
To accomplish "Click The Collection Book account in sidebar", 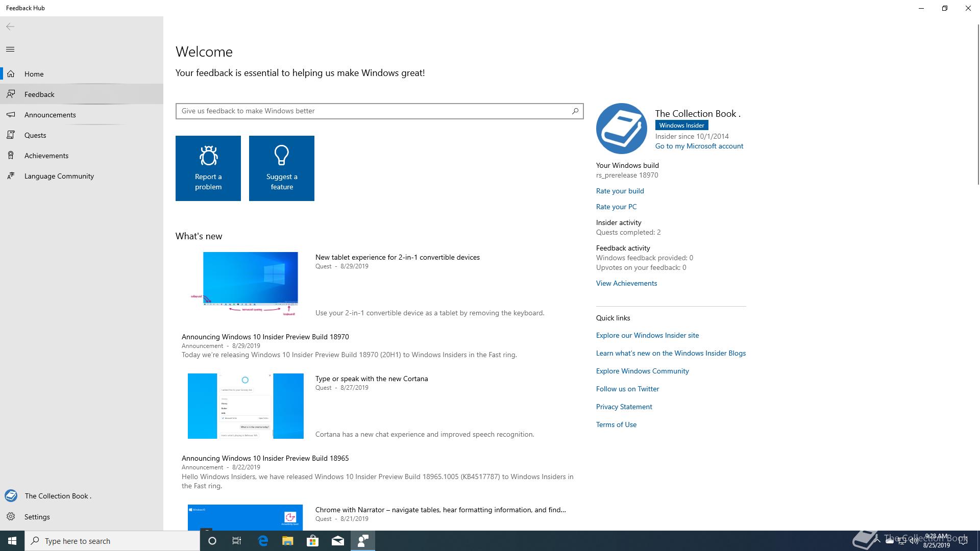I will pyautogui.click(x=82, y=496).
